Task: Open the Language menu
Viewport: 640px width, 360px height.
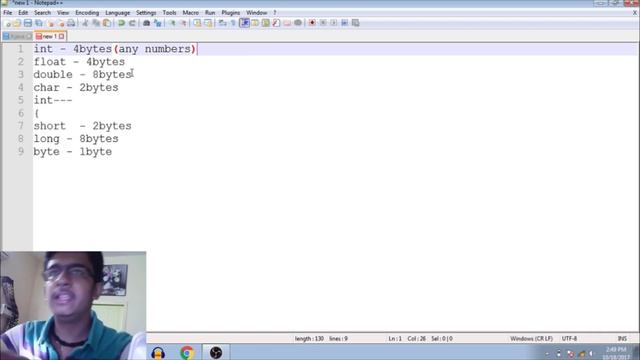Action: click(118, 13)
